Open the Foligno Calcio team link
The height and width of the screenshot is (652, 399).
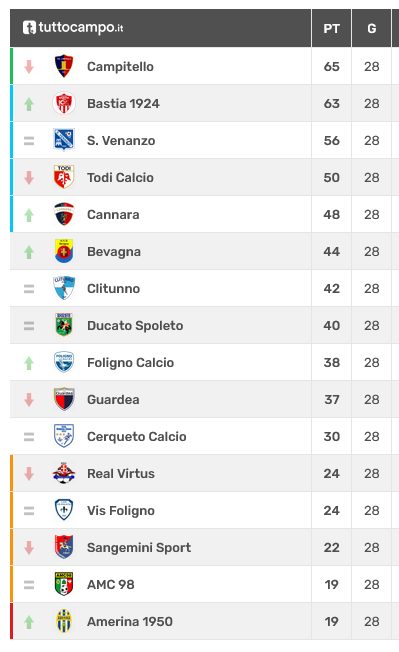tap(131, 363)
